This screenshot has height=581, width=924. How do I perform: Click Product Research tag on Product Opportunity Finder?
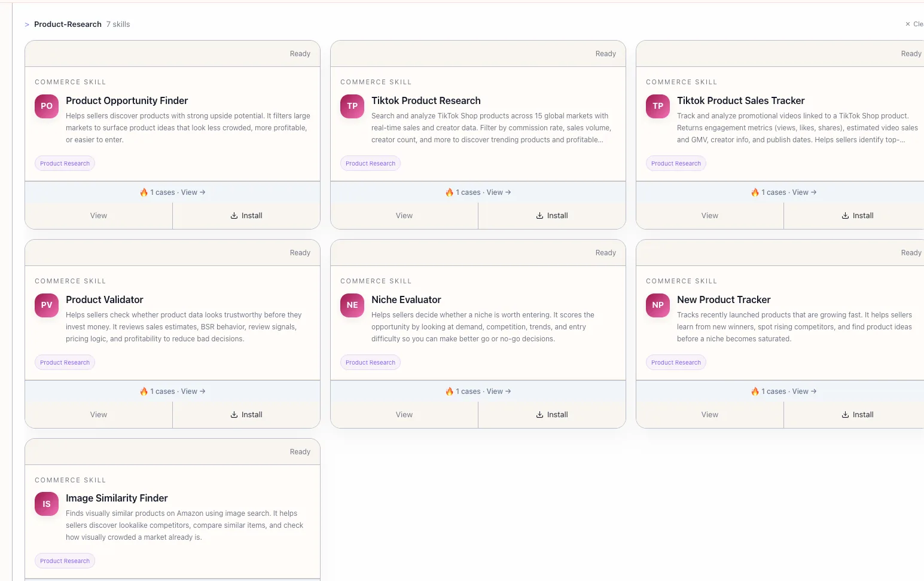pos(65,164)
